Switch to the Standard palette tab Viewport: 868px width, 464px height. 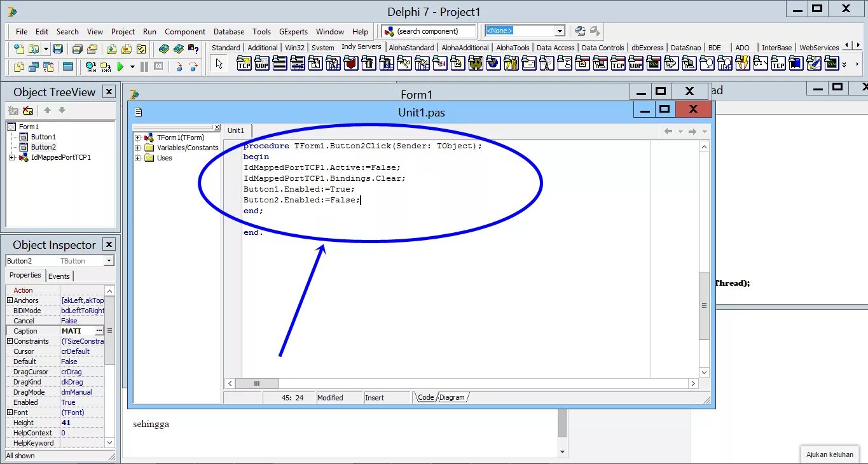click(226, 48)
